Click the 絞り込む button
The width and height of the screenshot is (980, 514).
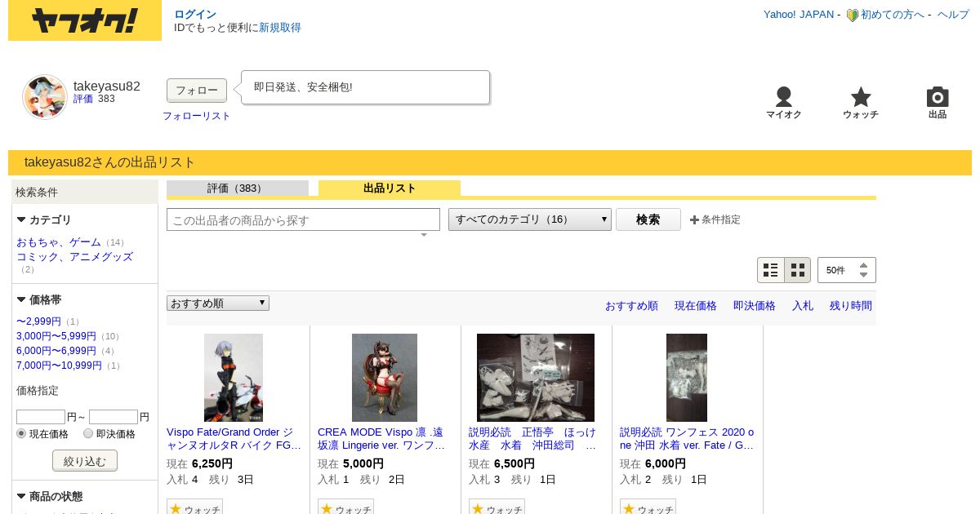pyautogui.click(x=85, y=461)
